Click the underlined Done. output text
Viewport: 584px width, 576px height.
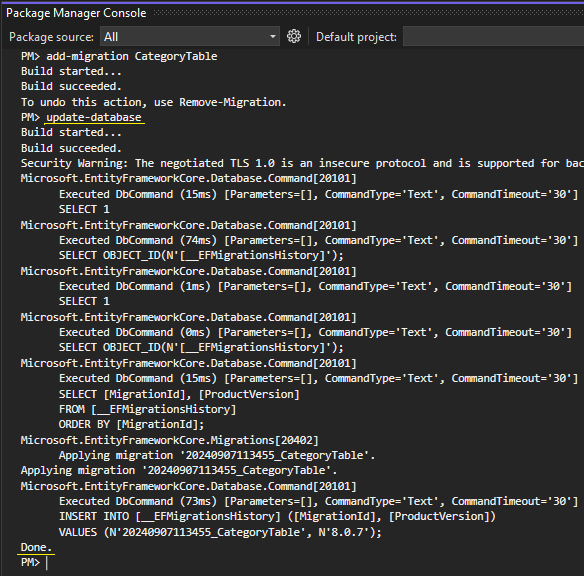click(x=36, y=547)
